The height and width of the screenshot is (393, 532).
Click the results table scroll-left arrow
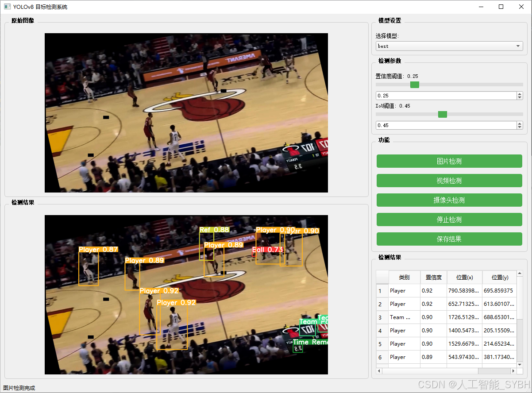[x=379, y=371]
